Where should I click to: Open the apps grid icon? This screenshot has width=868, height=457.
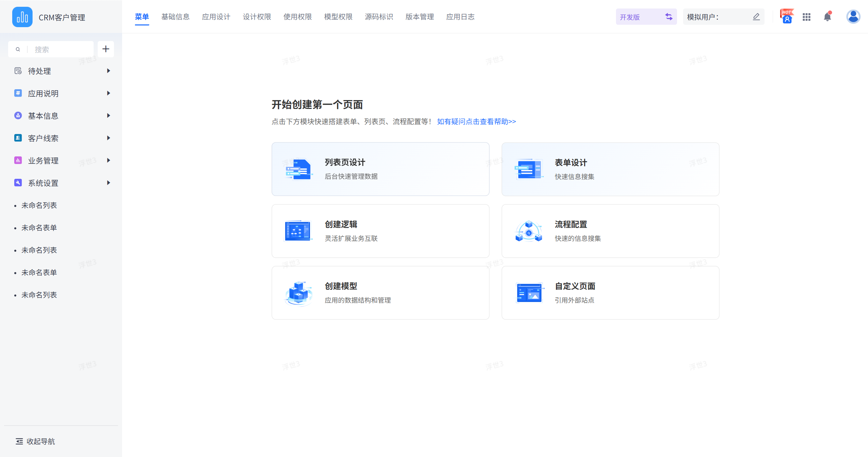(806, 17)
